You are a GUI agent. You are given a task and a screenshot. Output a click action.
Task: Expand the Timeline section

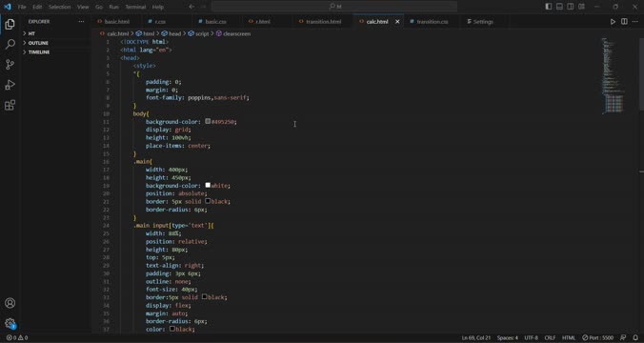coord(56,52)
